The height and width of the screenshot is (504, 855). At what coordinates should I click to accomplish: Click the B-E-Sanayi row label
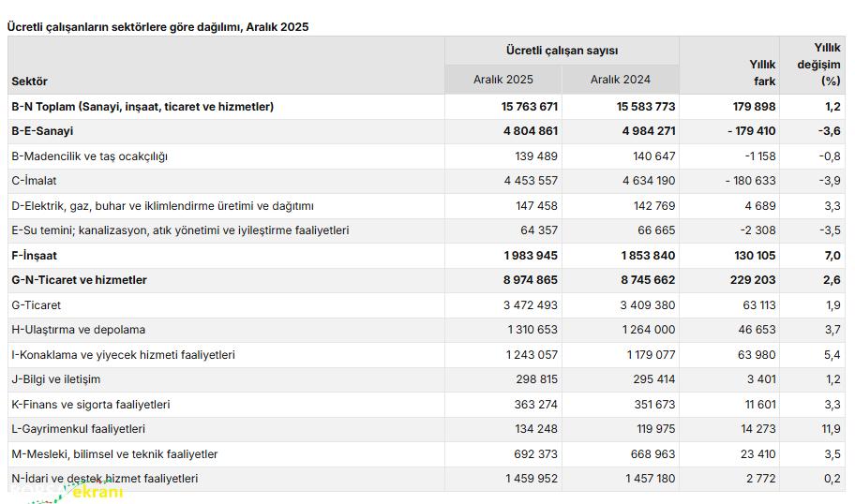[42, 131]
